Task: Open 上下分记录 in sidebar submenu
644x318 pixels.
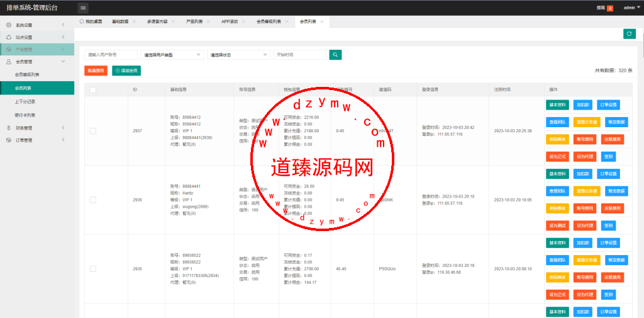Action: (37, 101)
